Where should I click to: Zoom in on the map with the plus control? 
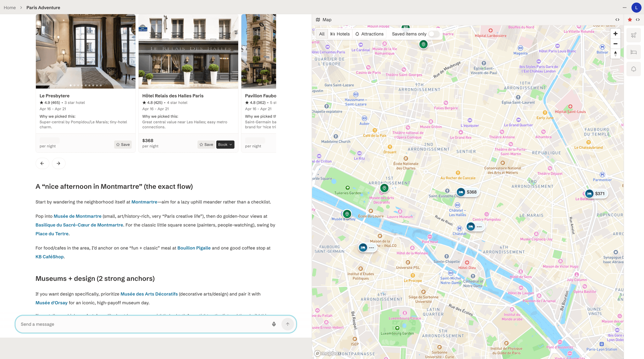[615, 34]
